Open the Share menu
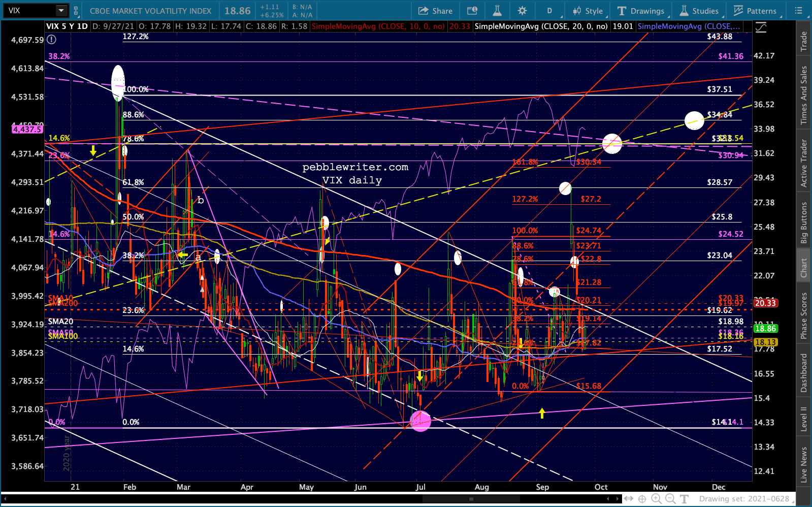Viewport: 812px width, 507px height. pyautogui.click(x=435, y=11)
